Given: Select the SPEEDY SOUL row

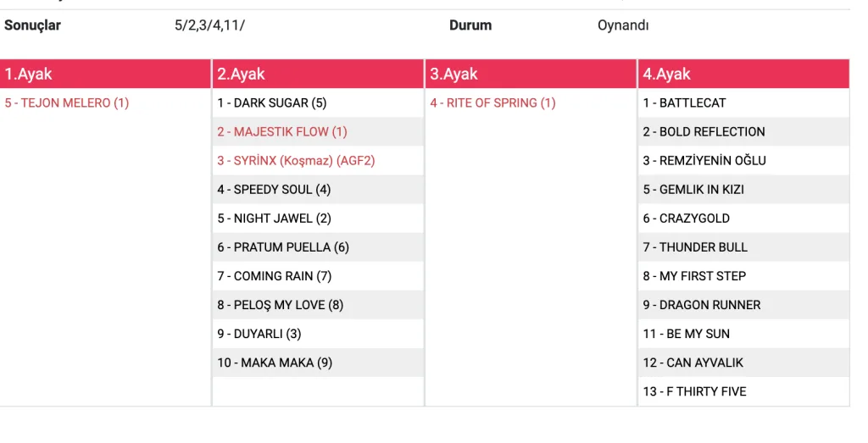Looking at the screenshot, I should [274, 190].
